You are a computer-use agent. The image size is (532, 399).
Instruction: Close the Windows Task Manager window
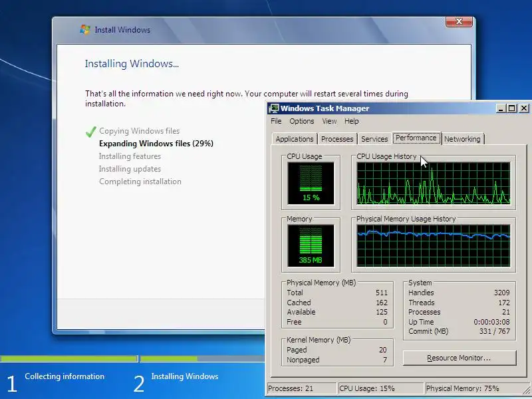tap(523, 108)
